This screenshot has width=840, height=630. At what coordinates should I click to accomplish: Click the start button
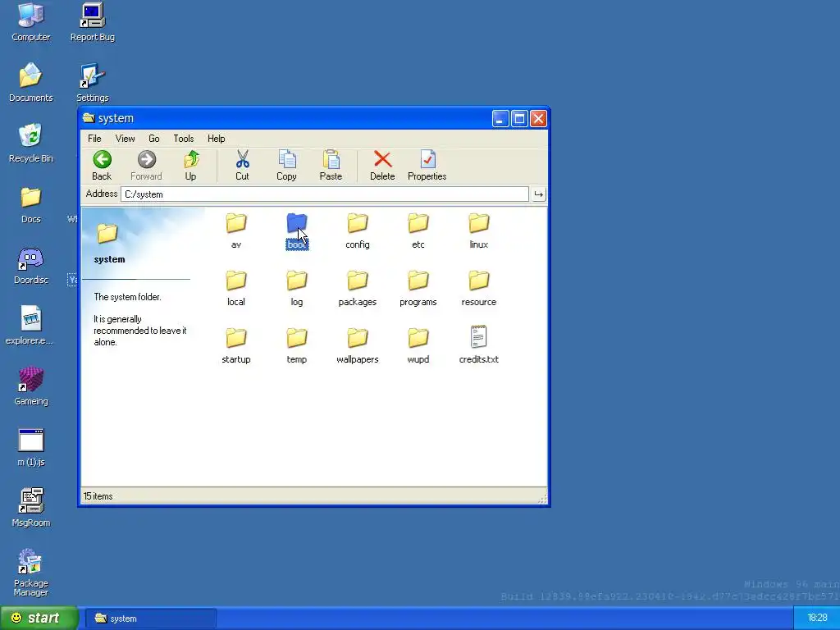click(39, 618)
